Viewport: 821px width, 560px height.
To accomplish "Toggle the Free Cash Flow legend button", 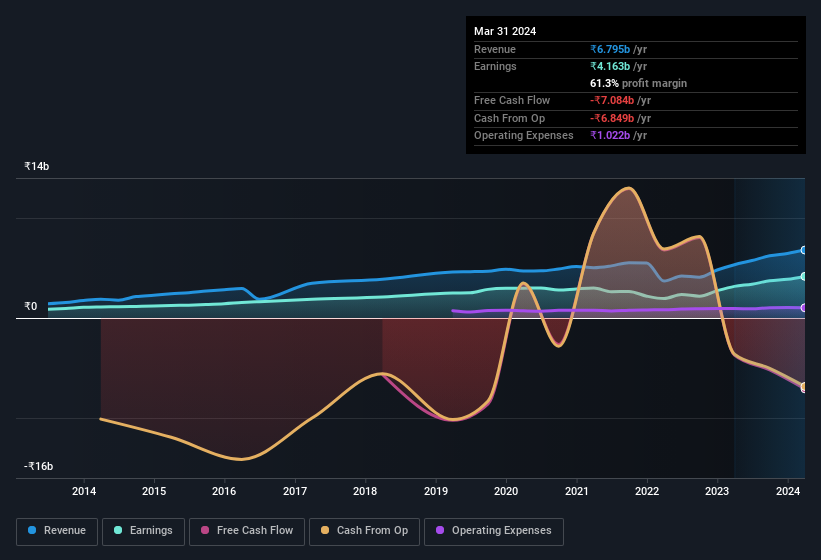I will (247, 531).
